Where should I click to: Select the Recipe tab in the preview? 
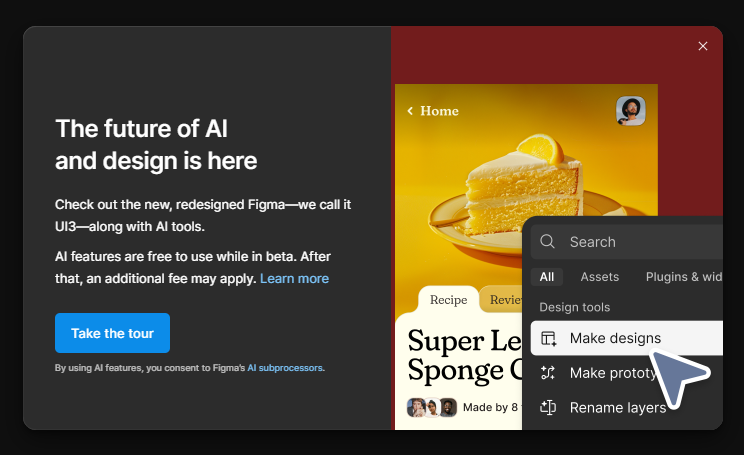point(448,300)
